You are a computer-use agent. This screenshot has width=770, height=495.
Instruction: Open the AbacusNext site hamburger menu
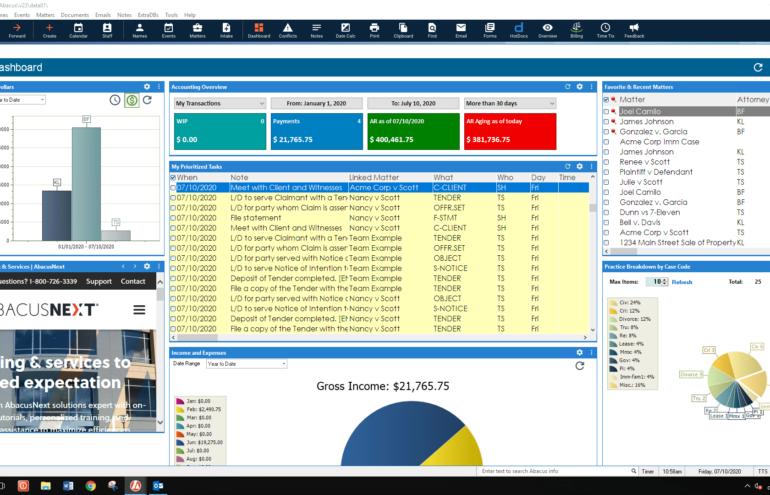coord(139,310)
